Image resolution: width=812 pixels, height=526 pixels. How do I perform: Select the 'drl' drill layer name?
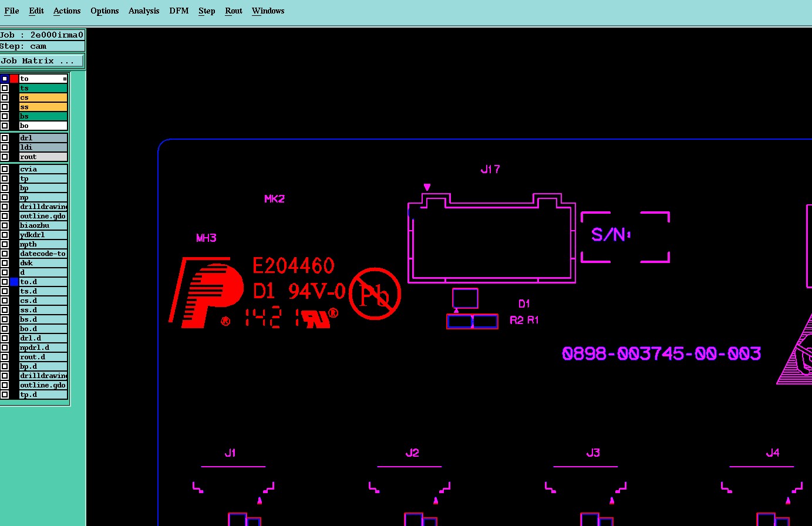[43, 138]
